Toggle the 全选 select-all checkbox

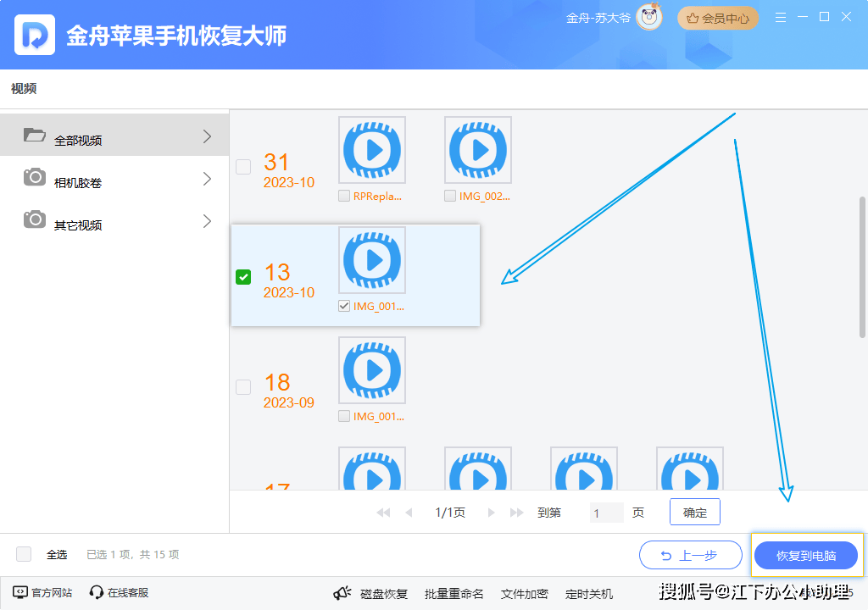24,554
